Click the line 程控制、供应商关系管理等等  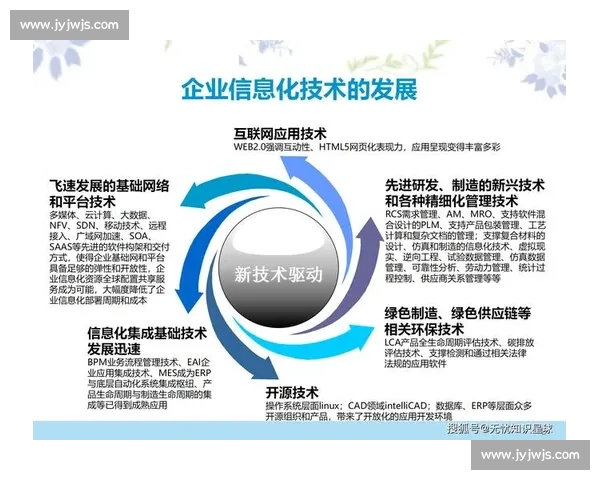point(443,278)
